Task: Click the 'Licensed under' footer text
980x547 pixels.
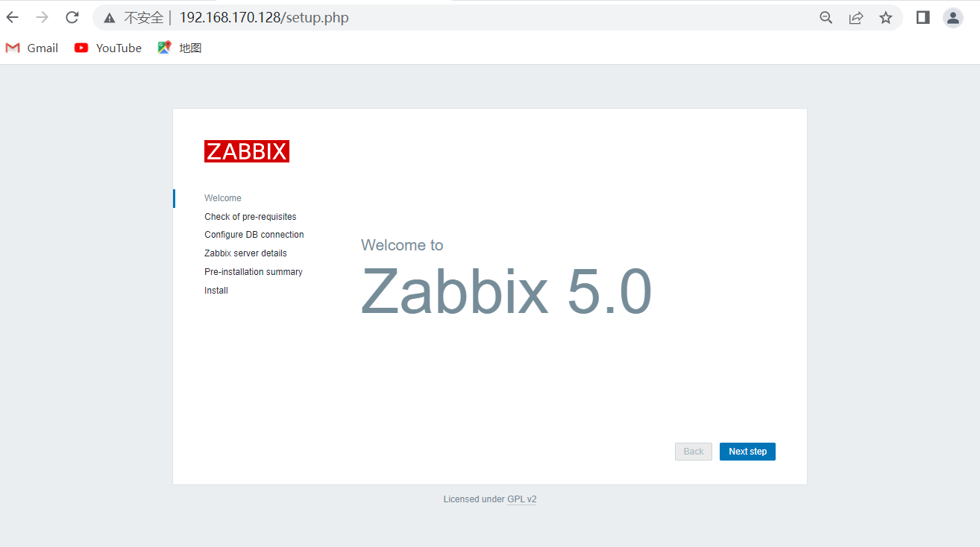Action: tap(474, 499)
